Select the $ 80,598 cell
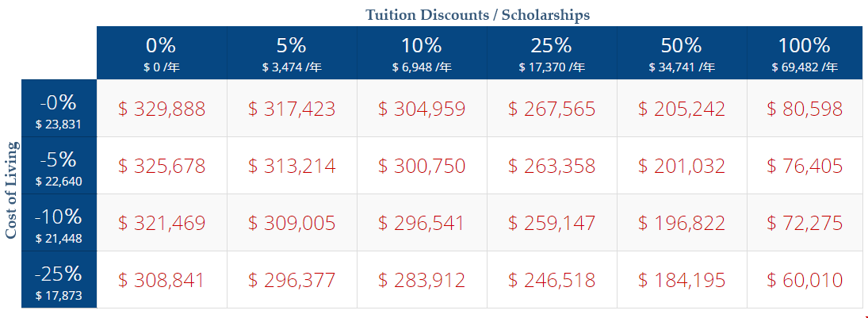The width and height of the screenshot is (868, 318). [804, 109]
